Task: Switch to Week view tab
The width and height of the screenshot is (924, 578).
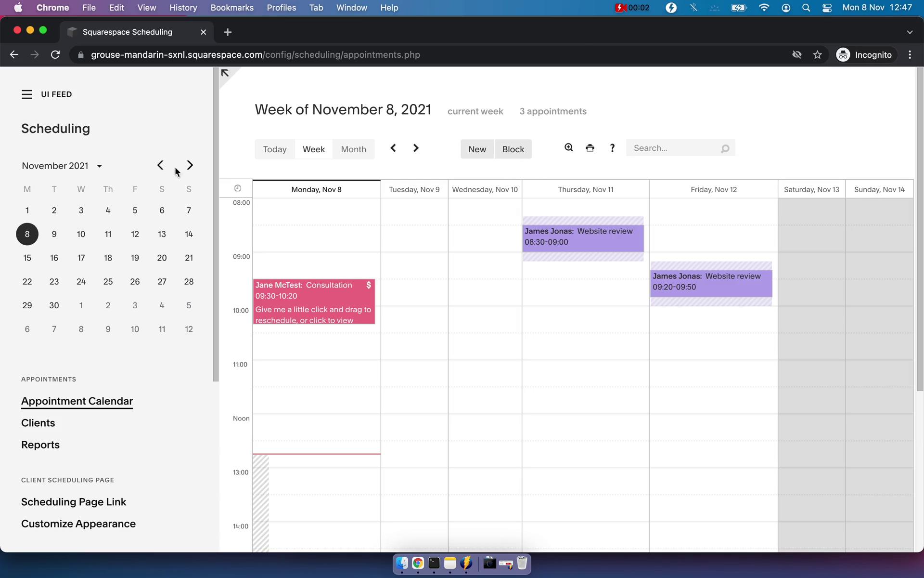Action: click(313, 148)
